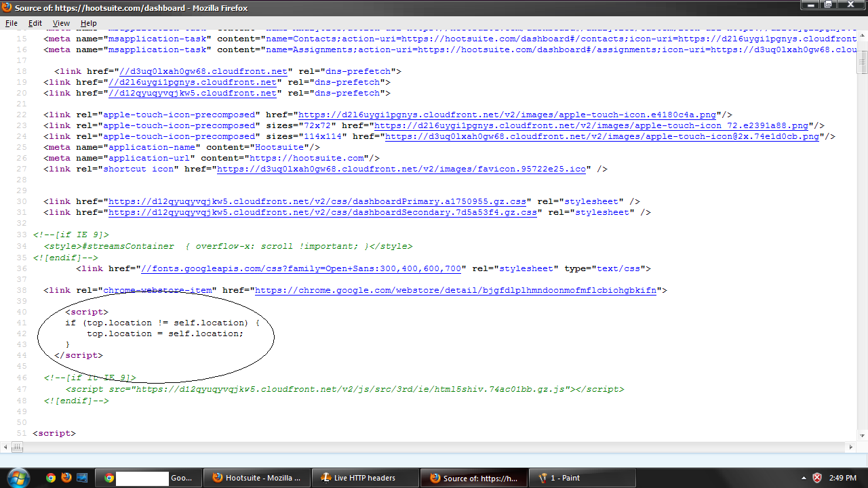Open the Help menu
This screenshot has width=868, height=488.
point(89,23)
